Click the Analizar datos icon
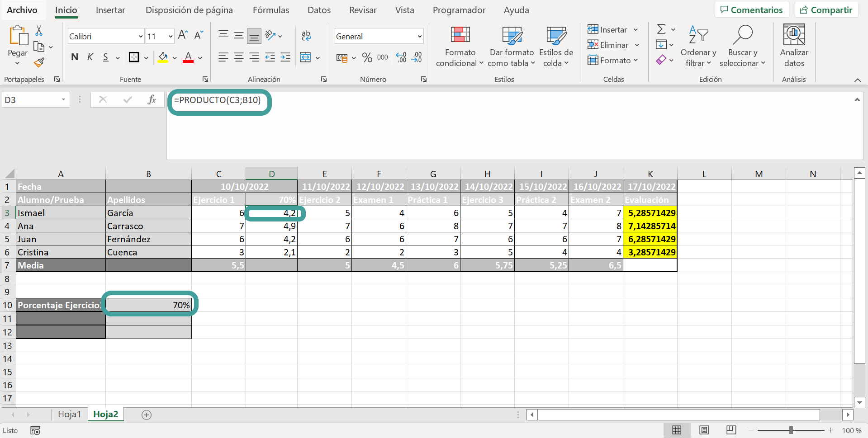This screenshot has height=438, width=868. pyautogui.click(x=794, y=35)
